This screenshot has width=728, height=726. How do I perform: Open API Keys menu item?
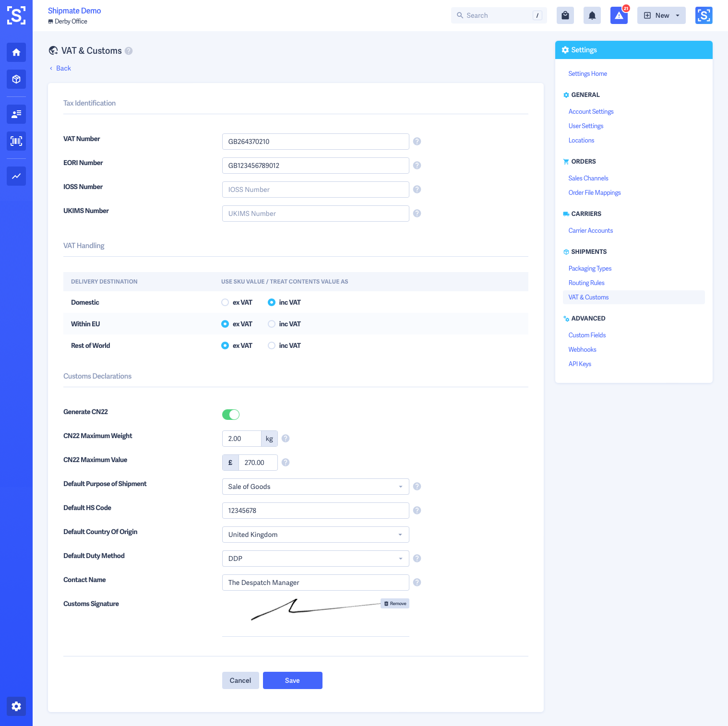pos(580,364)
